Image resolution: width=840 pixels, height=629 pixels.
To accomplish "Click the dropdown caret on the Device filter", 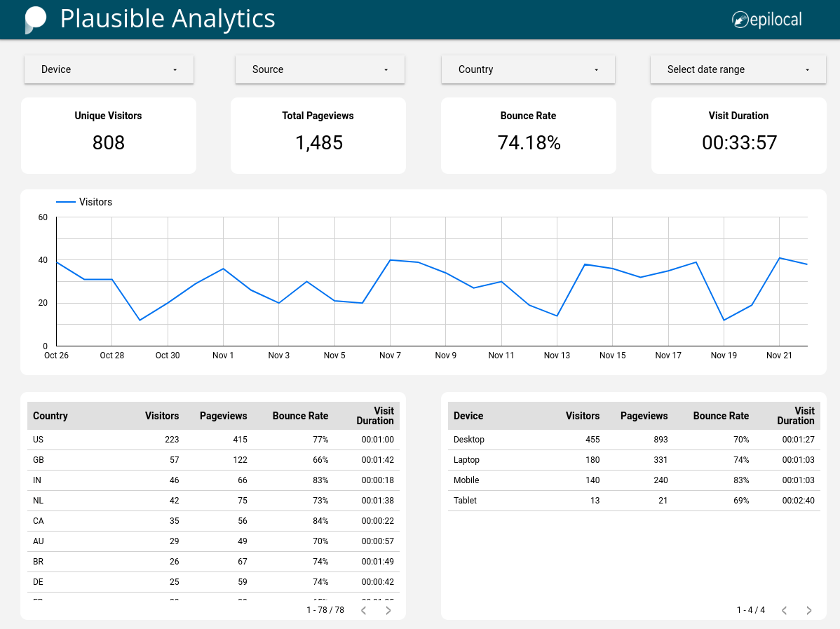I will pos(175,69).
